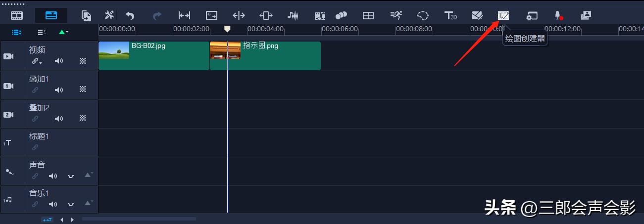Toggle ripple editing on 叠加2 track
Screen dimensions: 644x224
click(35, 119)
